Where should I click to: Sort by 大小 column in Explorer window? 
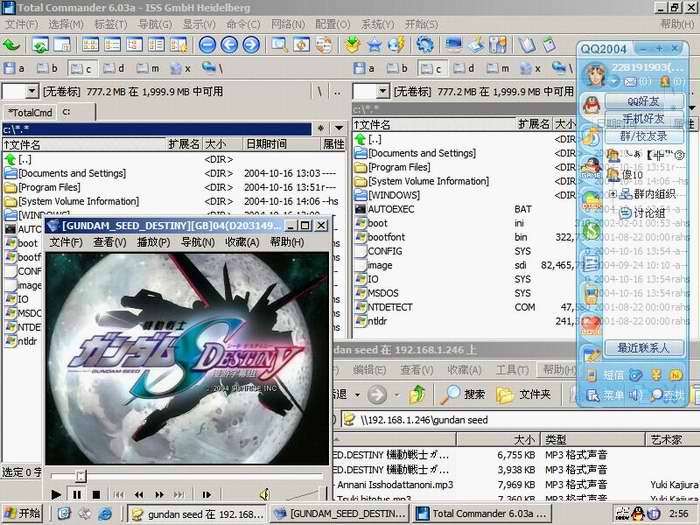point(498,440)
